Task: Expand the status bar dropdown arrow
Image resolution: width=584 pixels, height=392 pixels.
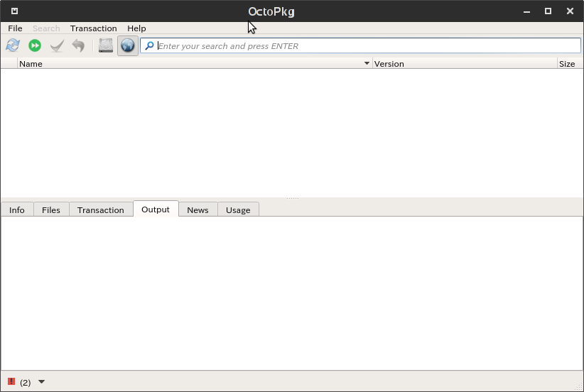Action: pyautogui.click(x=42, y=382)
